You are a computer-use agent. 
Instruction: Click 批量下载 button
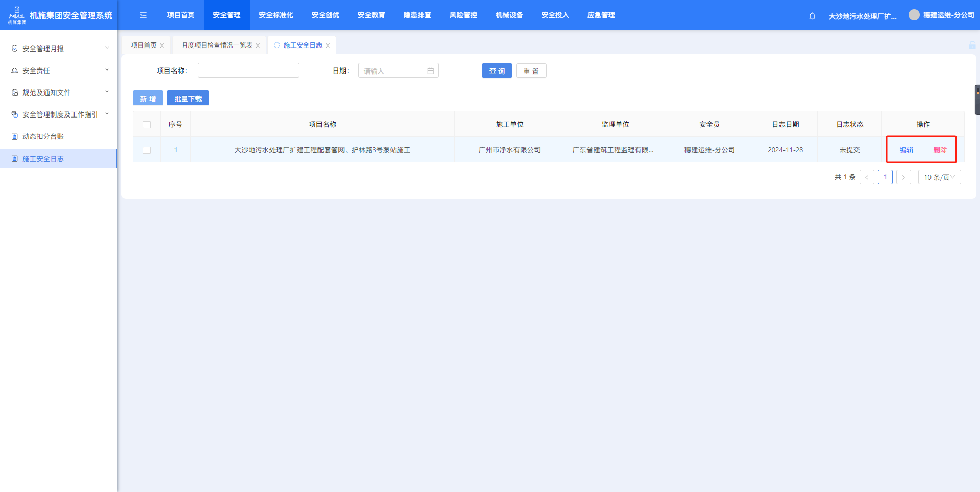tap(188, 99)
